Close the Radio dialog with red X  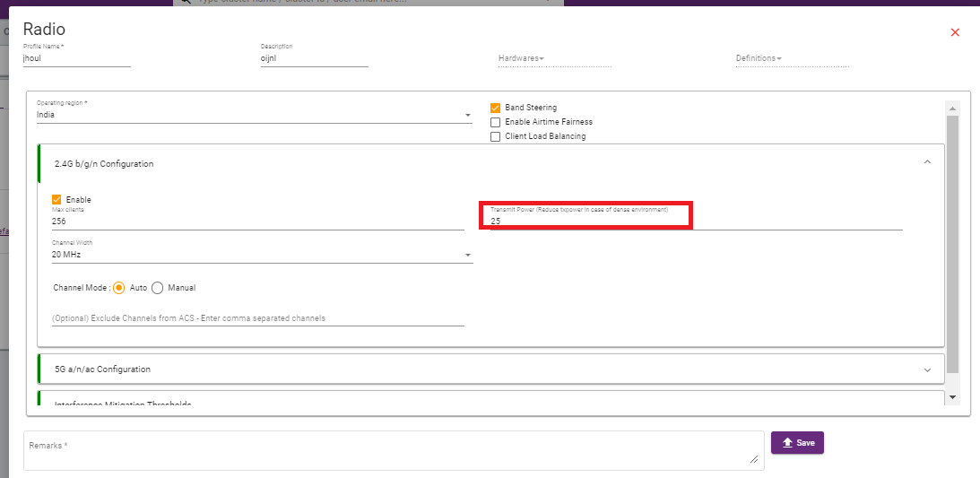pos(955,32)
